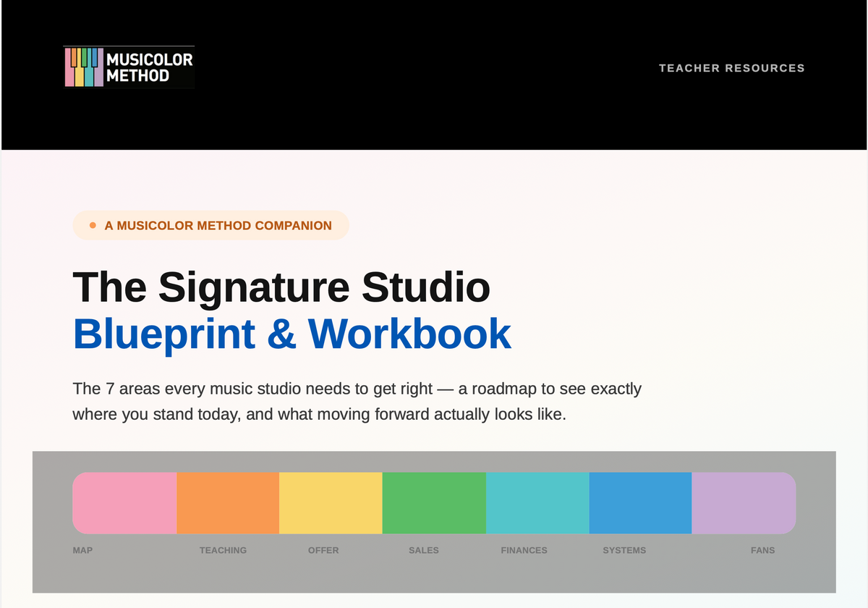Select the teal FINANCES segment
Viewport: 868px width, 608px height.
pyautogui.click(x=537, y=503)
